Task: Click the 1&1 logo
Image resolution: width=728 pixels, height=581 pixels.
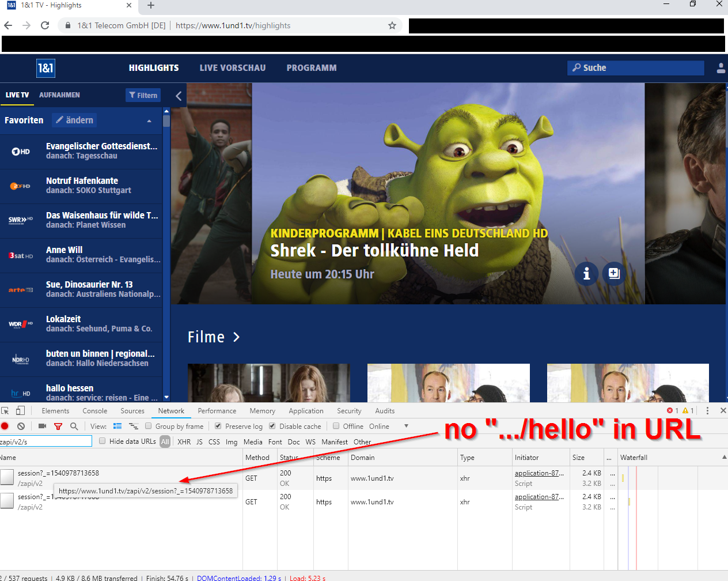Action: (45, 68)
